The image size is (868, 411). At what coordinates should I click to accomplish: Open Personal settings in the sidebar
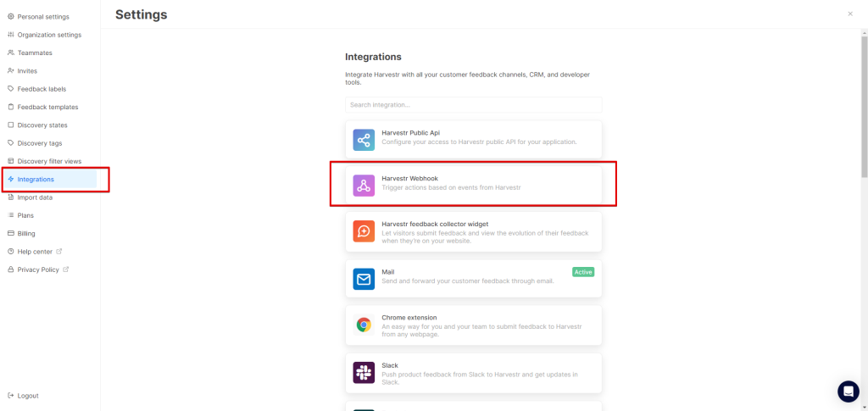tap(43, 17)
